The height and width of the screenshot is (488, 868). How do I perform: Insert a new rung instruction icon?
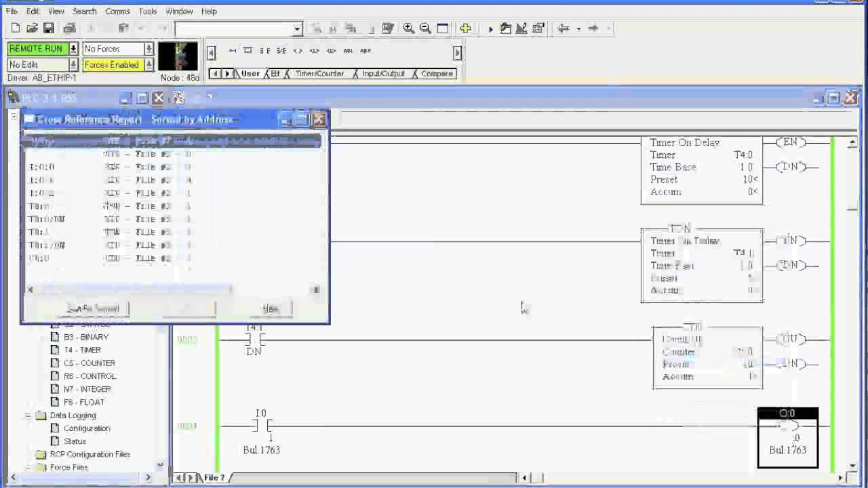[233, 51]
